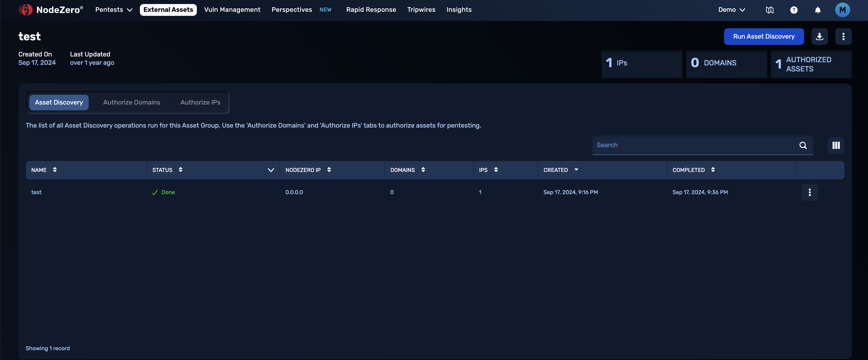This screenshot has height=360, width=868.
Task: Open Vuln Management from the navigation bar
Action: point(232,10)
